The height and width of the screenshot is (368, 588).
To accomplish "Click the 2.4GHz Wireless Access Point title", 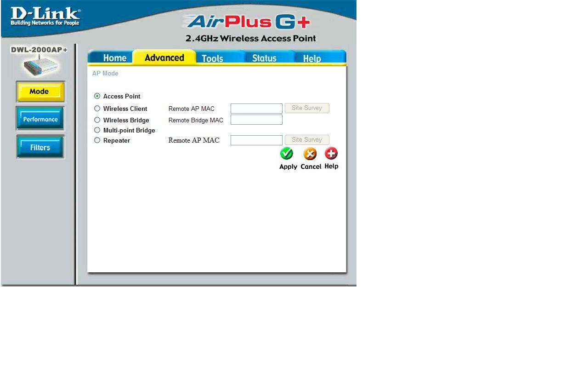I will coord(251,38).
